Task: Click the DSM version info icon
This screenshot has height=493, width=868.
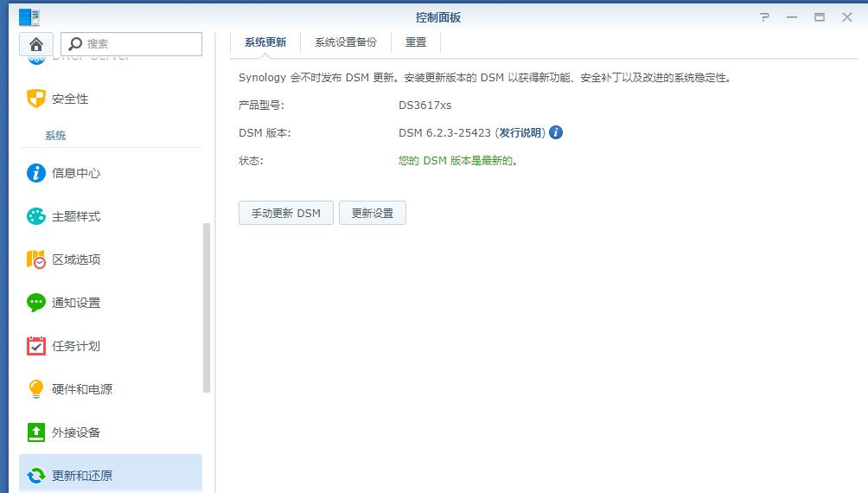Action: pyautogui.click(x=556, y=132)
